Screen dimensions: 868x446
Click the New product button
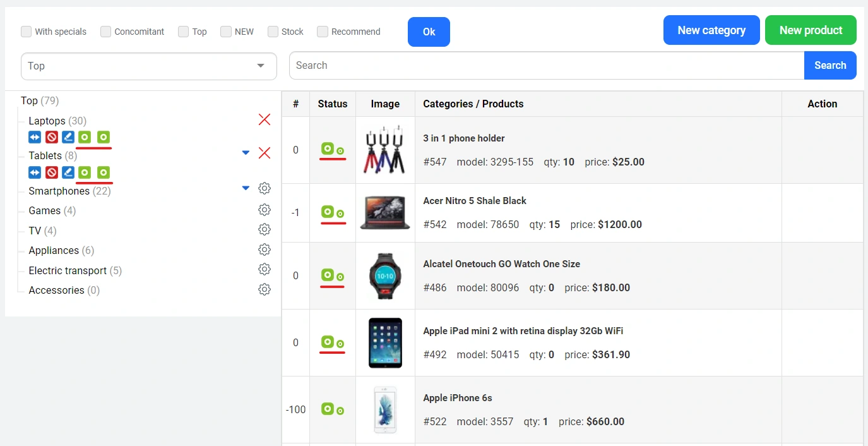coord(811,30)
